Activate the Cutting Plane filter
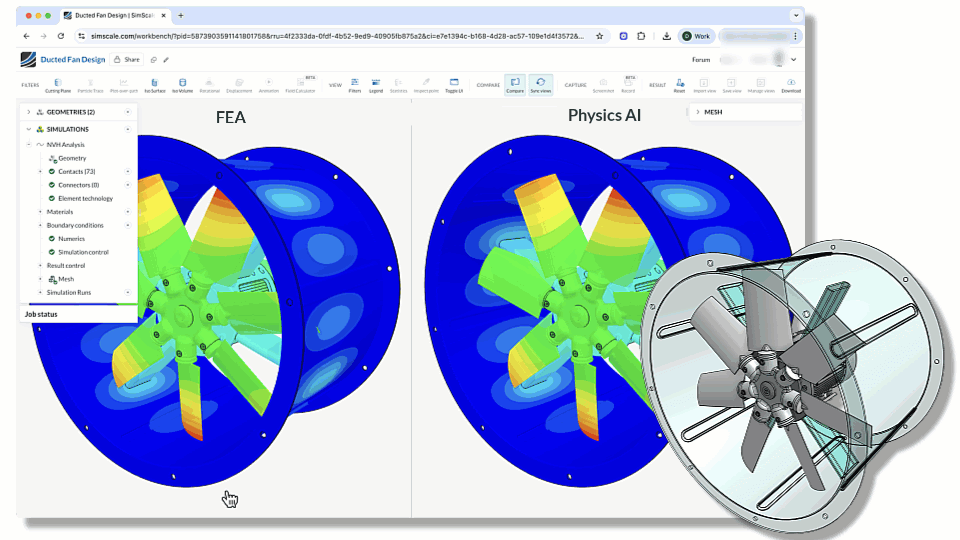This screenshot has width=960, height=540. (x=57, y=85)
